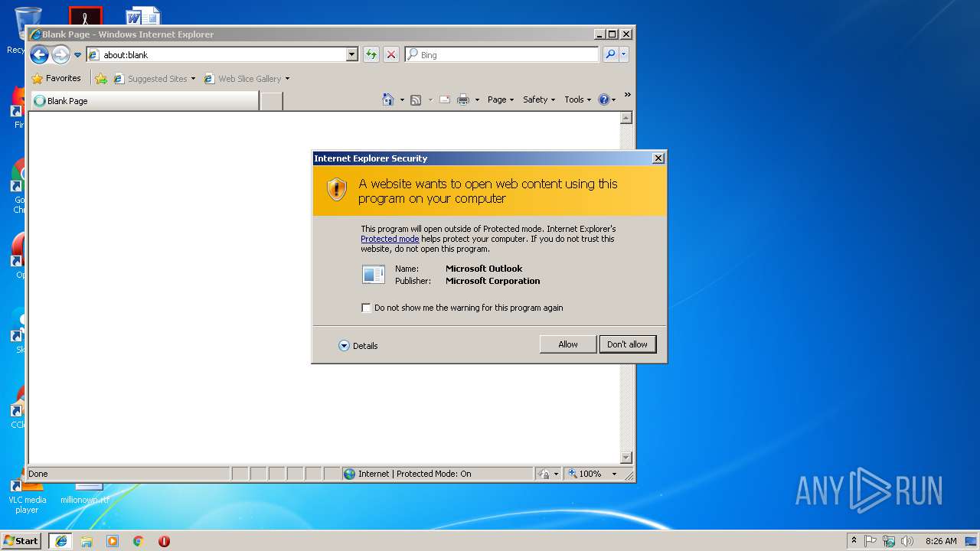
Task: Click the Home icon in command bar
Action: (x=388, y=99)
